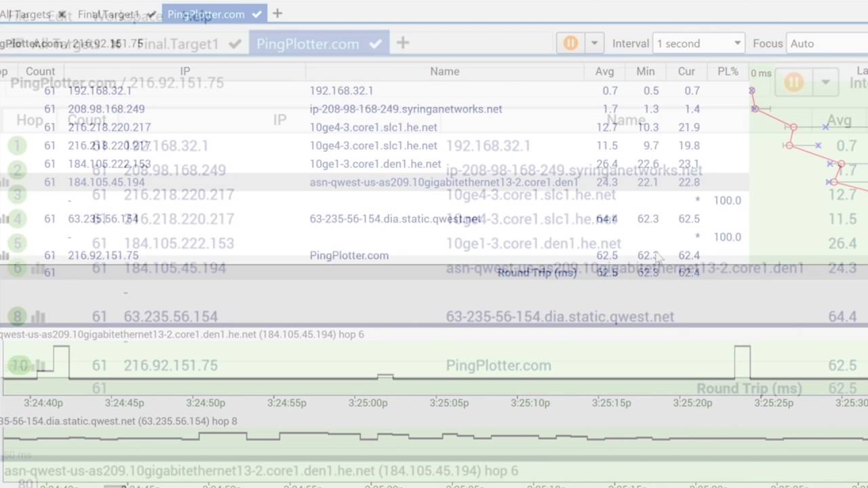Click the hop 8 time graph title for 63.235.56.154
The width and height of the screenshot is (868, 488).
click(x=119, y=421)
